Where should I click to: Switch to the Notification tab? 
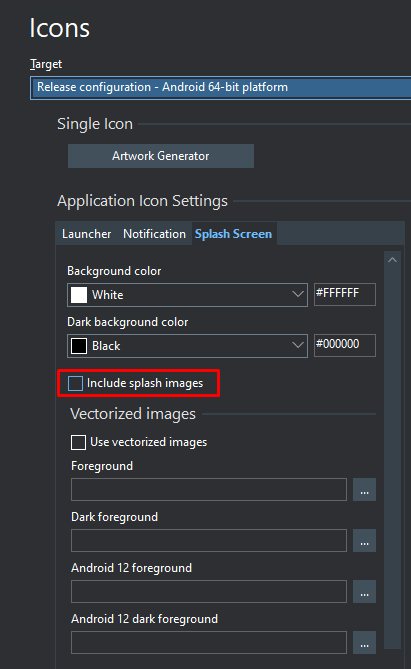click(154, 234)
